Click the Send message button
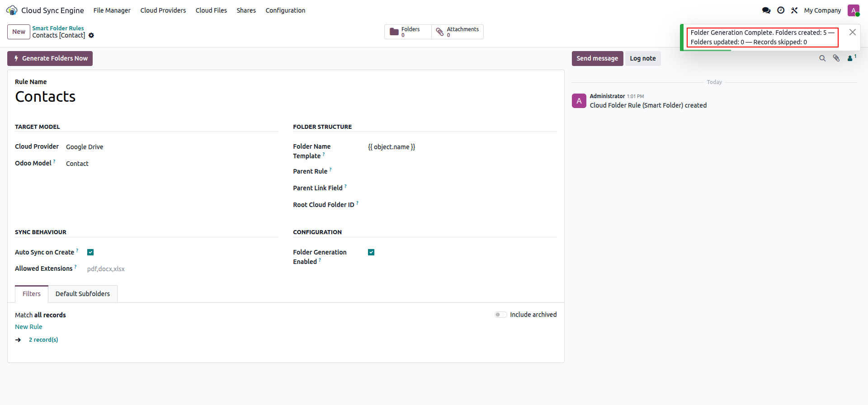This screenshot has width=868, height=405. pyautogui.click(x=597, y=58)
